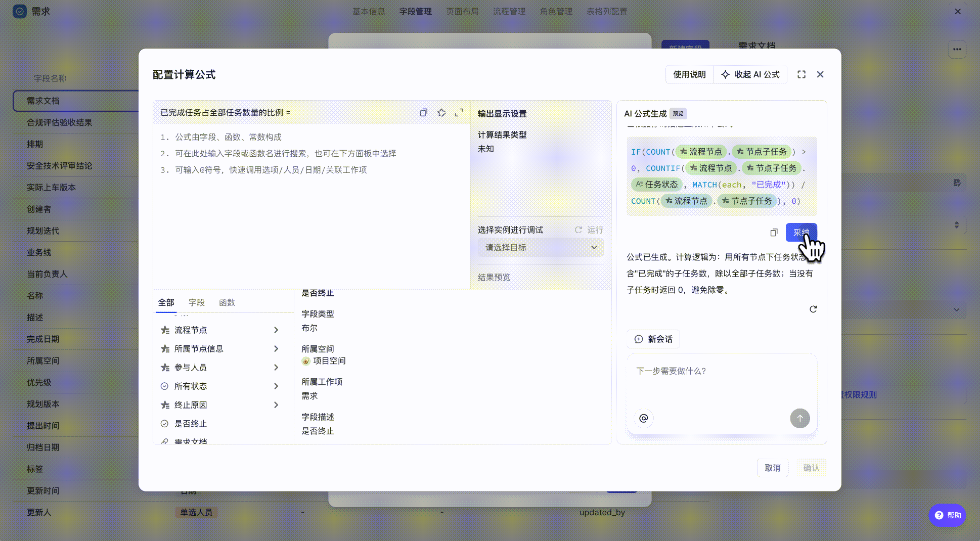Click the 运行 link
Image resolution: width=980 pixels, height=541 pixels.
tap(595, 230)
